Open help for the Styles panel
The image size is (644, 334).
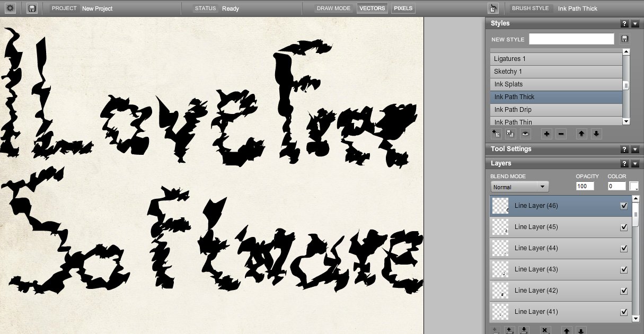pos(624,23)
